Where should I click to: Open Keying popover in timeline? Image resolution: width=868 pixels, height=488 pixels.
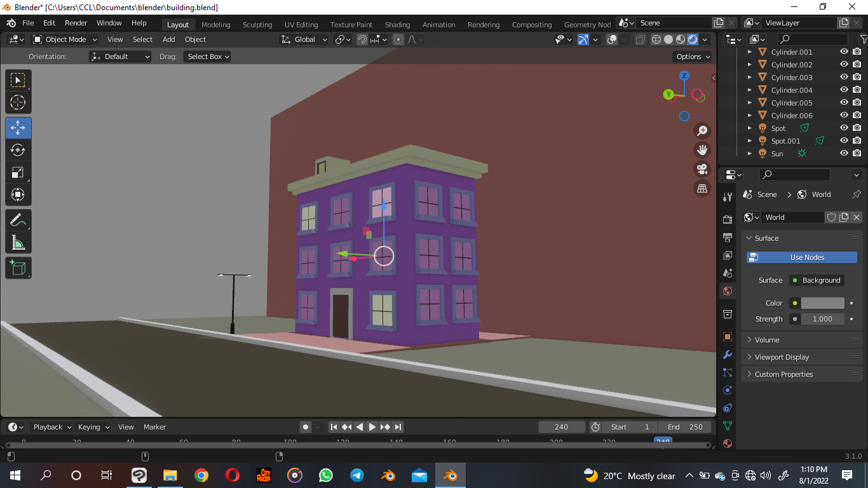point(93,427)
